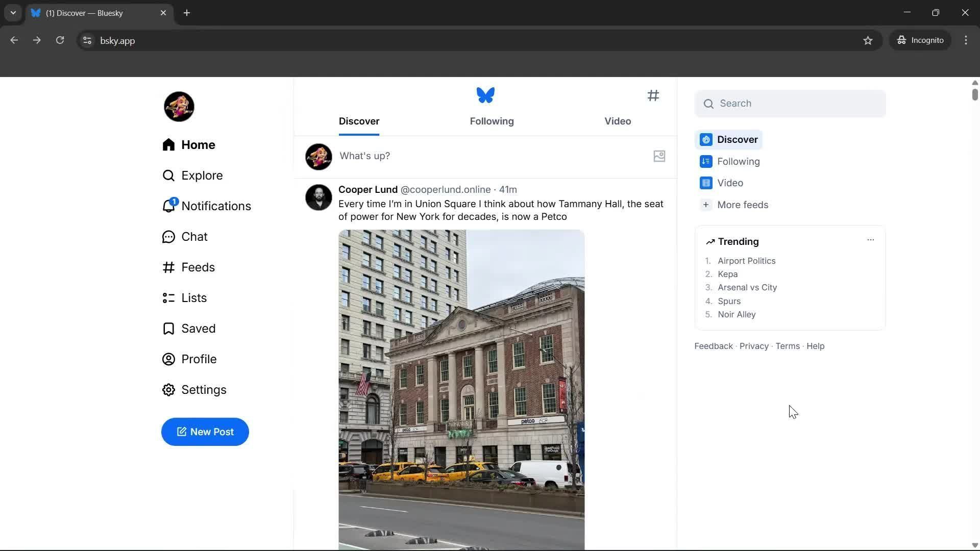Open the feeds hashtag icon at top right
The image size is (980, 551).
653,95
